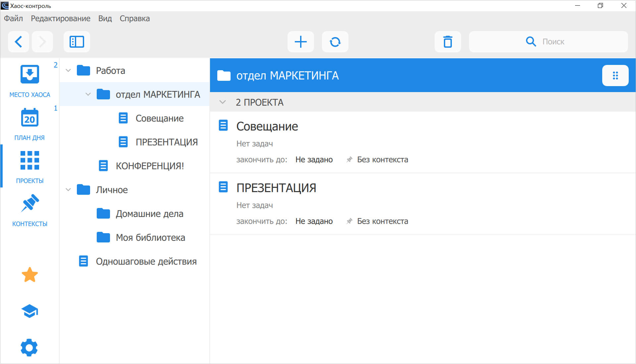Collapse the 2 ПРОЕКТА section chevron
The width and height of the screenshot is (636, 364).
223,102
